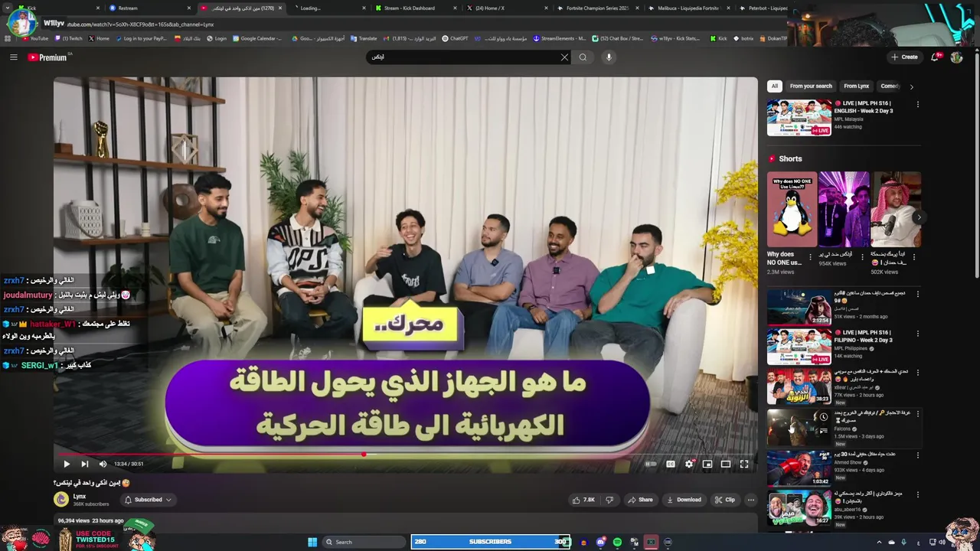Open the StreamElements bookmark
Viewport: 980px width, 551px height.
[x=560, y=38]
